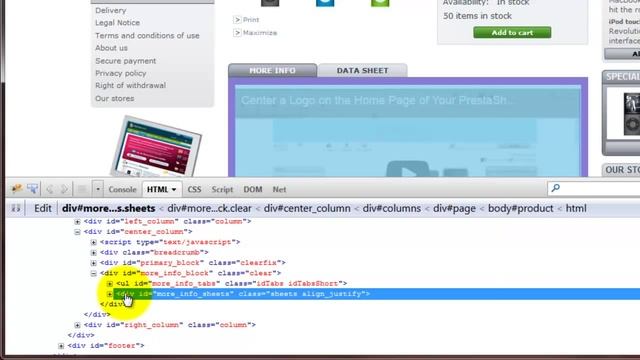
Task: Open the Privacy policy link
Action: [x=121, y=73]
